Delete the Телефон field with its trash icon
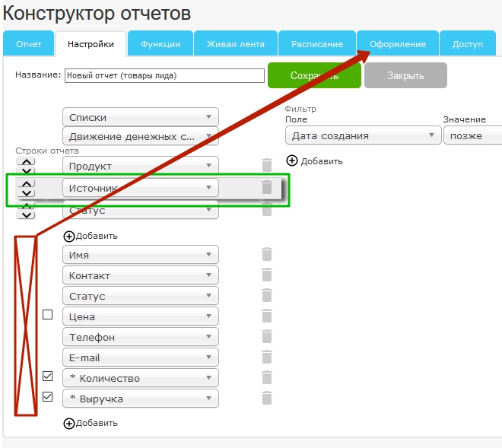The image size is (502, 448). (x=266, y=337)
